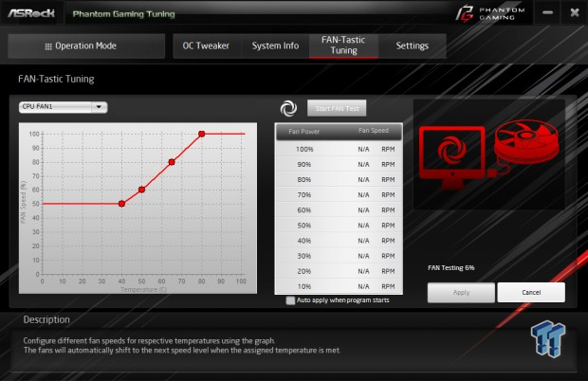
Task: Switch to the OC Tweaker tab
Action: (206, 45)
